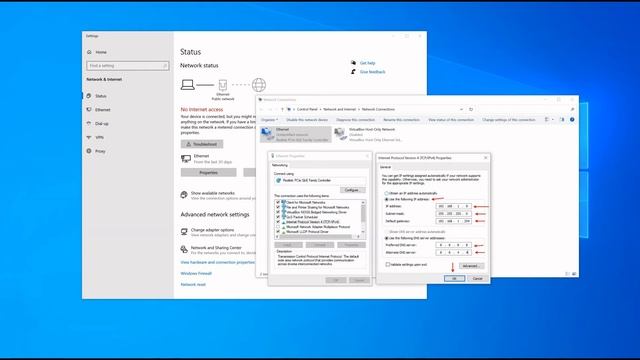Open Proxy settings in sidebar
Viewport: 640px width, 360px height.
coord(96,151)
